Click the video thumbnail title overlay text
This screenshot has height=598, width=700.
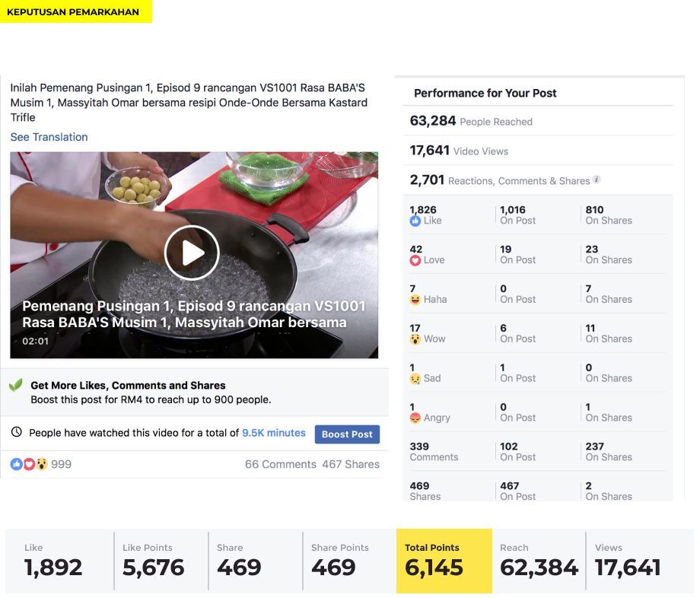click(x=194, y=314)
